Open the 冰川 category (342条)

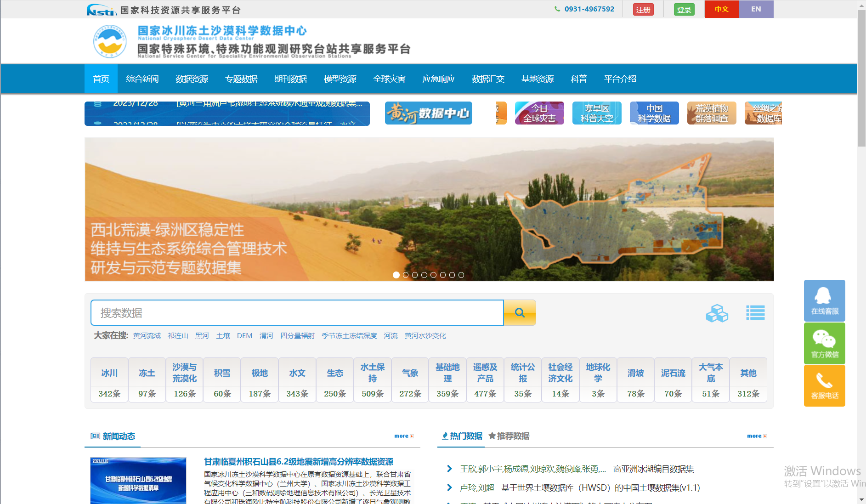[x=109, y=380]
